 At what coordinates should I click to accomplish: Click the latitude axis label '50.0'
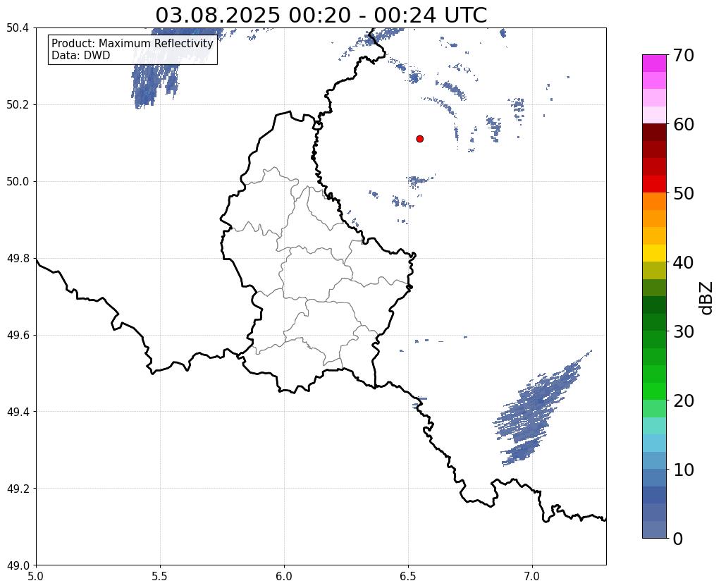coord(18,182)
